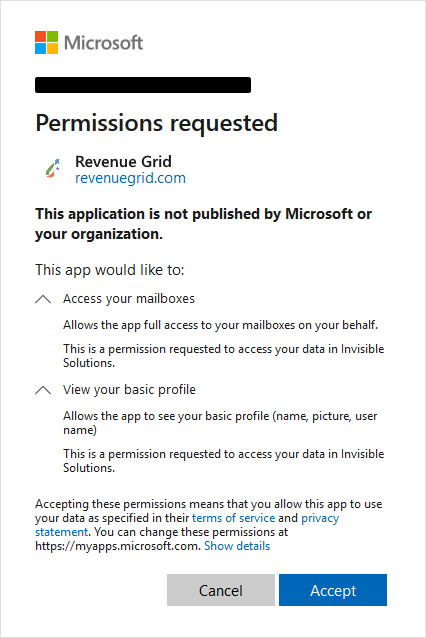This screenshot has width=426, height=638.
Task: Click the Revenue Grid app icon
Action: point(53,168)
